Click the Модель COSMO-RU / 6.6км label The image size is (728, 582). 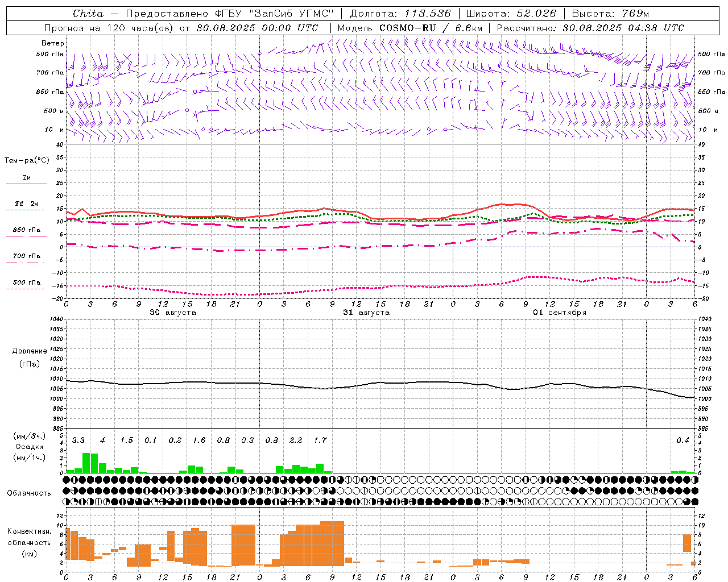[x=410, y=28]
